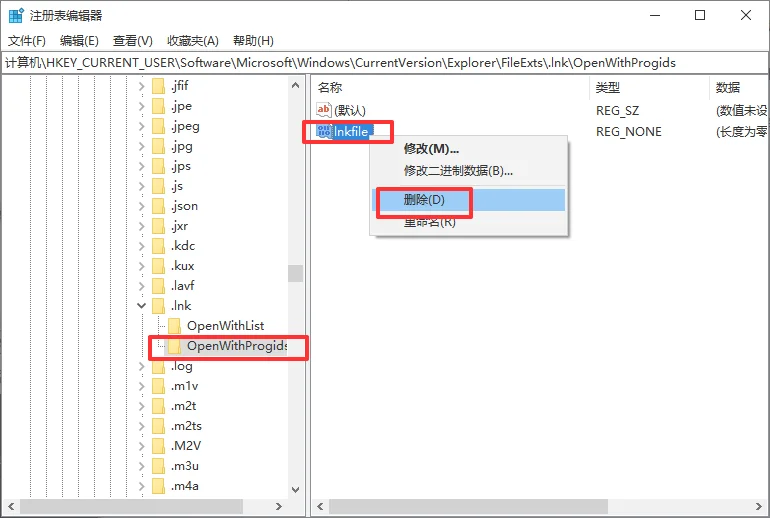Screen dimensions: 770x518
Task: Click the values pane scroll left arrow
Action: pyautogui.click(x=320, y=506)
